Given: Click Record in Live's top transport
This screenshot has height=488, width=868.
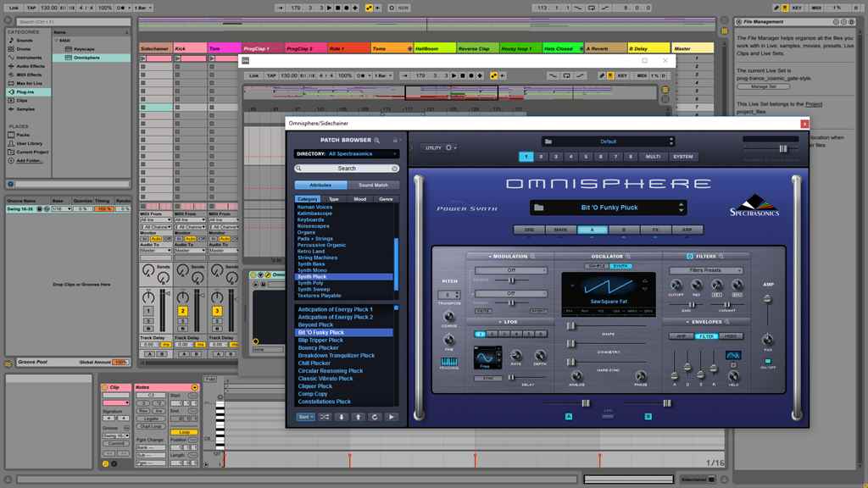Looking at the screenshot, I should pyautogui.click(x=347, y=8).
